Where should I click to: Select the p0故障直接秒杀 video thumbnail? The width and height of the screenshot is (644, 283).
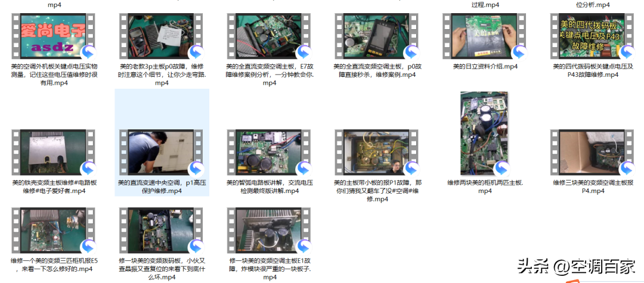(x=377, y=36)
